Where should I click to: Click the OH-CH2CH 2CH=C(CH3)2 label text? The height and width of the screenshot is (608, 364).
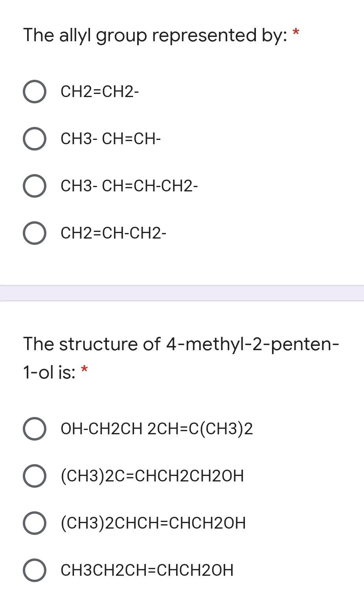pyautogui.click(x=156, y=429)
